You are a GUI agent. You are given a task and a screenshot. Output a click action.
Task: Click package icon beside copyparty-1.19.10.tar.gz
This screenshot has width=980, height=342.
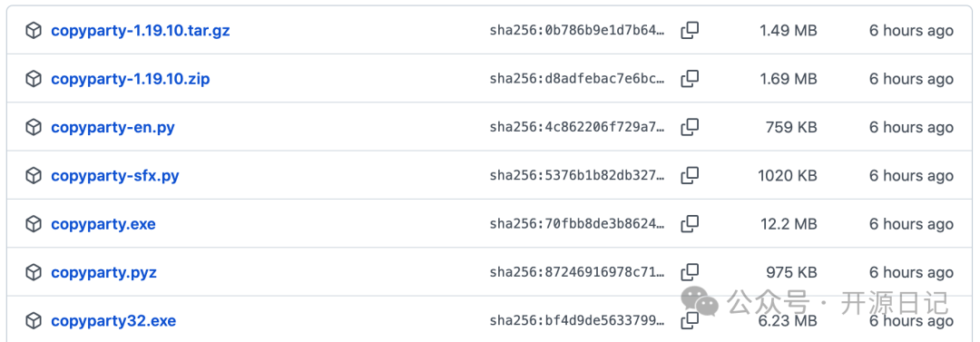[34, 30]
